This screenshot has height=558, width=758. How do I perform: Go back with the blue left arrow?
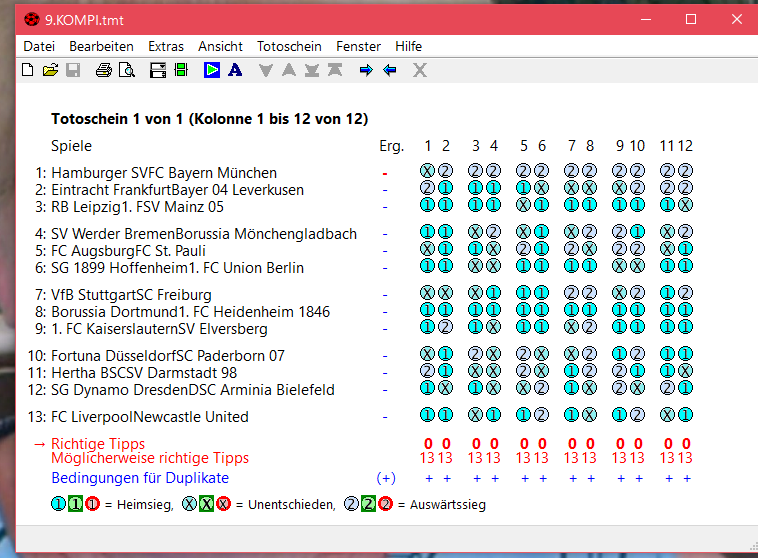coord(390,70)
